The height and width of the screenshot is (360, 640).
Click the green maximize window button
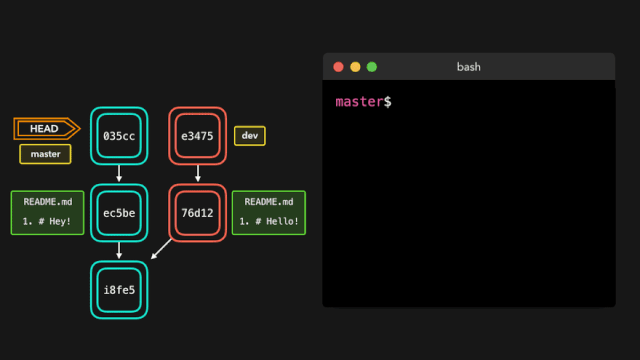(372, 67)
